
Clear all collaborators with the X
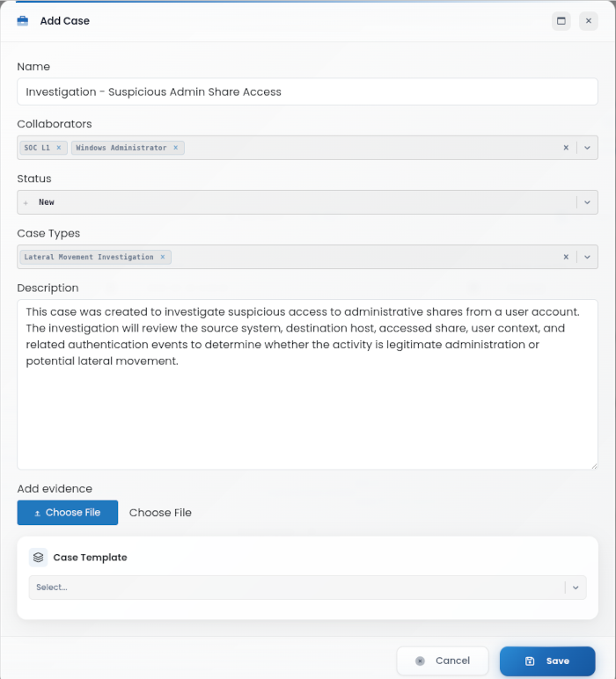click(x=566, y=148)
